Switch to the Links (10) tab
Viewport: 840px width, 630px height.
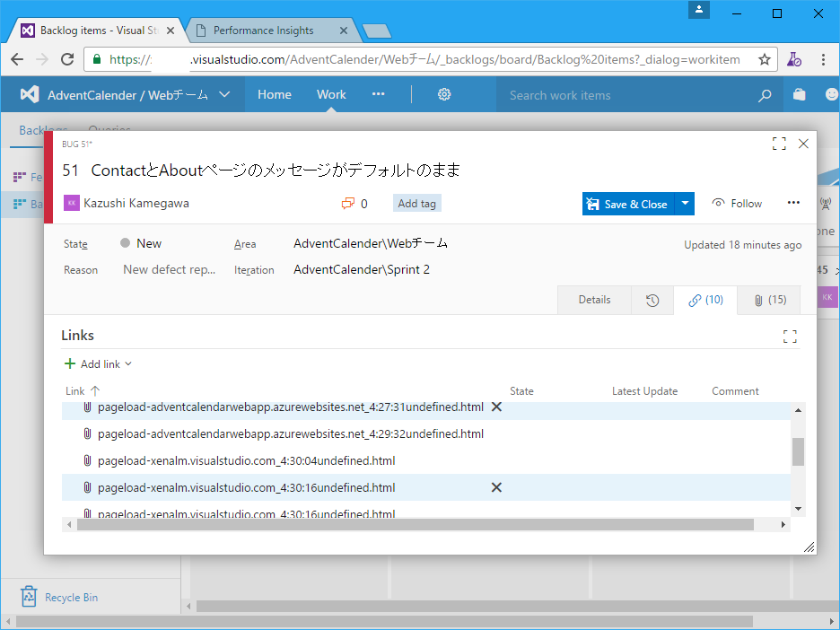pos(705,300)
